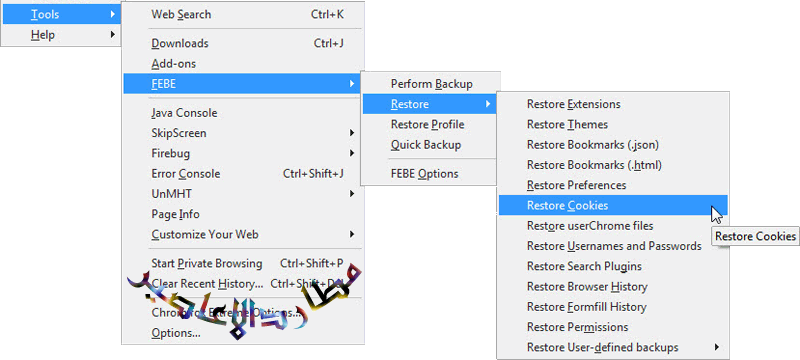Screen dimensions: 800x360
Task: Open the Tools menu
Action: click(x=61, y=14)
